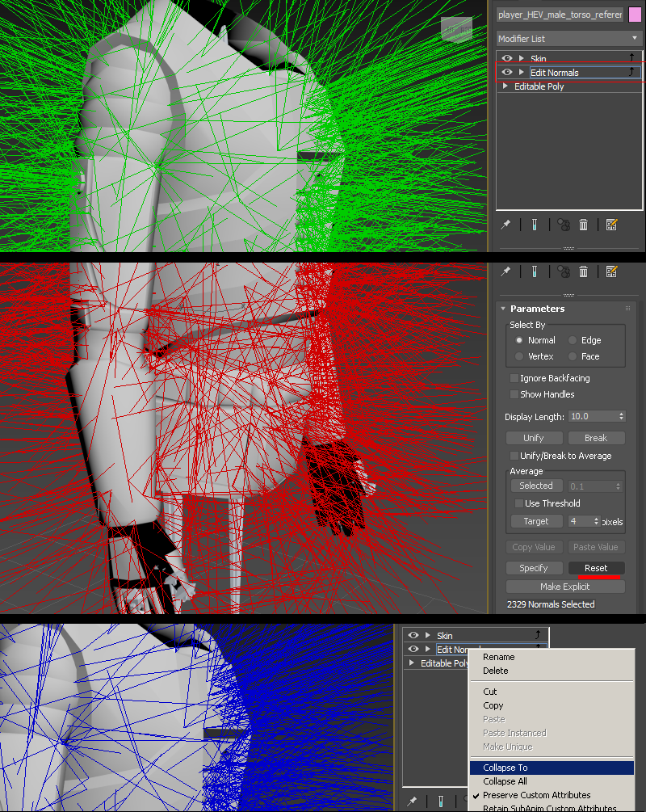Select the Normal radio button
This screenshot has height=812, width=646.
(519, 340)
